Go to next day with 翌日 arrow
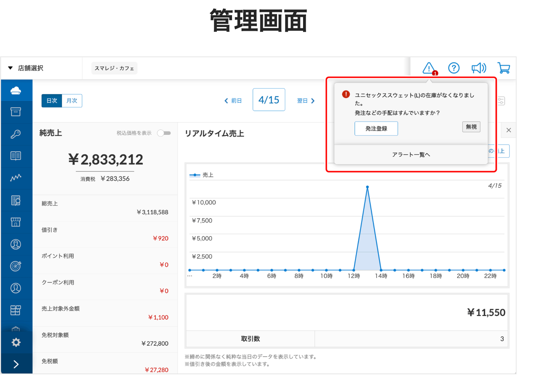The image size is (544, 392). (306, 101)
